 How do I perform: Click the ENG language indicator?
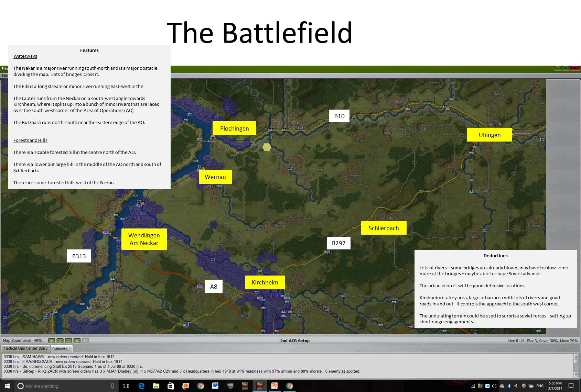click(540, 386)
